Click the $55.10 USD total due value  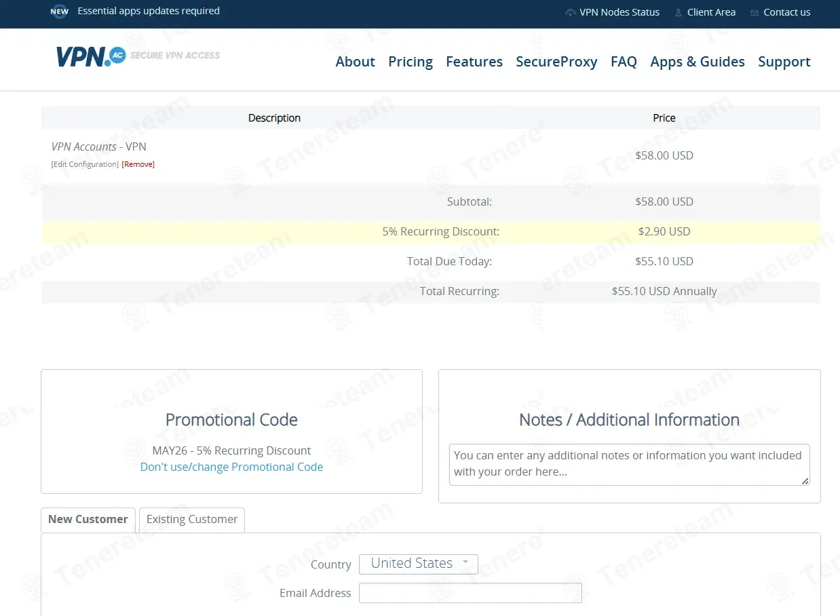pyautogui.click(x=664, y=261)
